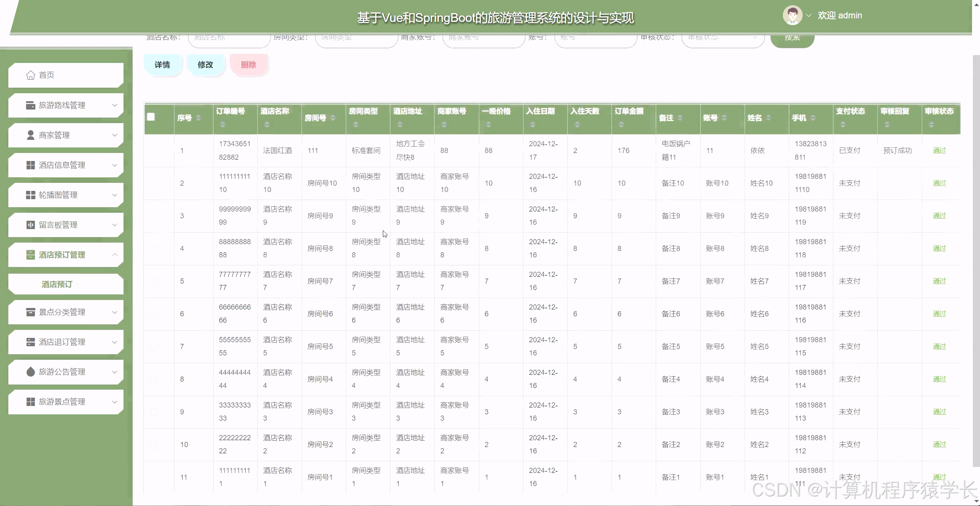The image size is (980, 506).
Task: Click the 酒店信息管理 grid icon
Action: 30,165
